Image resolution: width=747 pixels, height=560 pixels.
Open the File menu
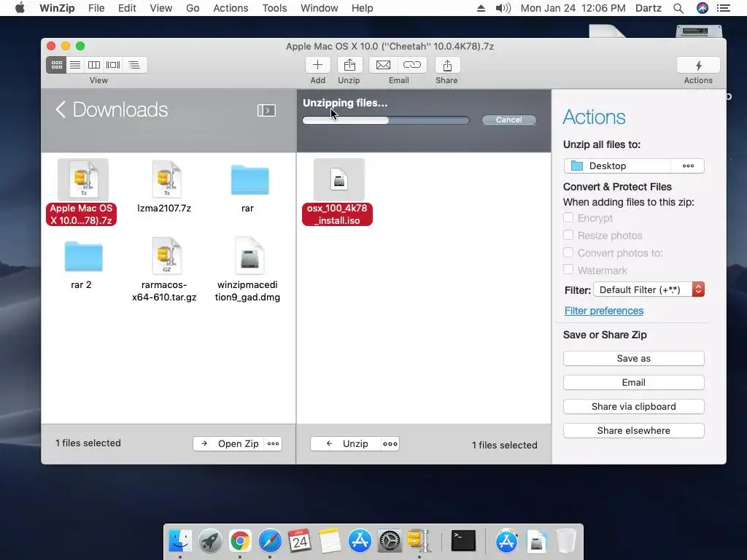tap(96, 8)
